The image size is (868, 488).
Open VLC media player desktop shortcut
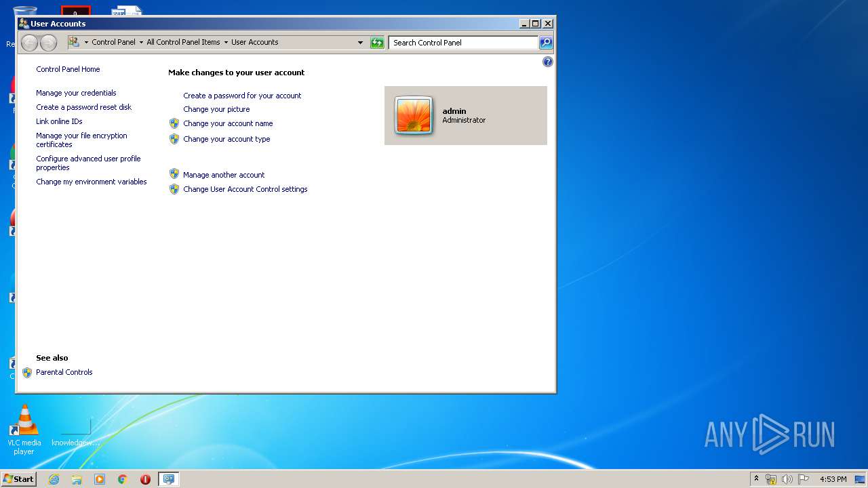coord(24,430)
